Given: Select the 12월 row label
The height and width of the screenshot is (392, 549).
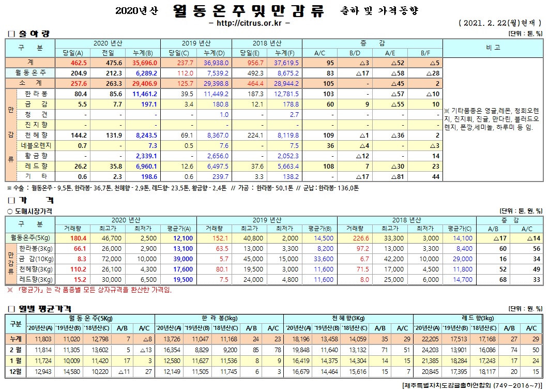Looking at the screenshot, I should (16, 372).
